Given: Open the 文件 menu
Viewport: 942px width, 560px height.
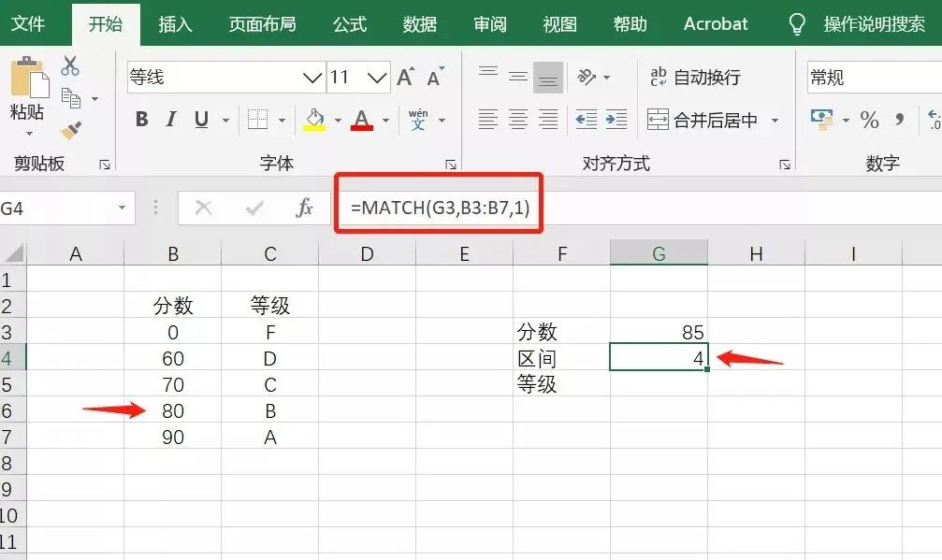Looking at the screenshot, I should tap(31, 24).
